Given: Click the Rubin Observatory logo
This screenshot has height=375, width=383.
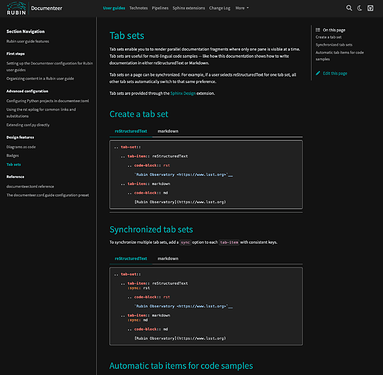Looking at the screenshot, I should click(16, 8).
